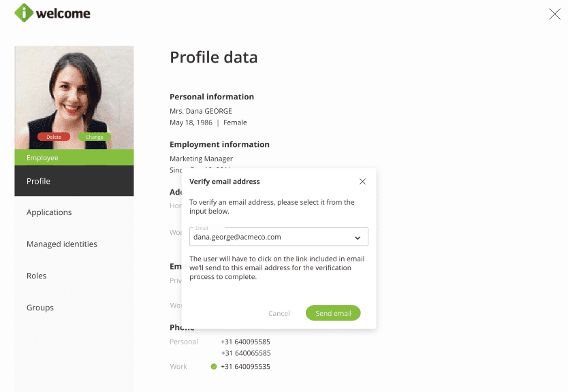Click the Profile data heading
Screen dimensions: 568x392
(214, 57)
